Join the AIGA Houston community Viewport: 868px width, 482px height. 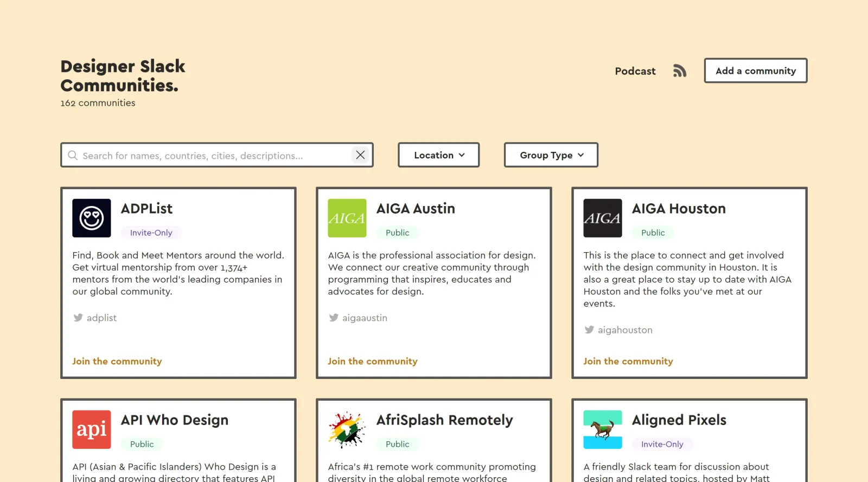click(x=628, y=361)
